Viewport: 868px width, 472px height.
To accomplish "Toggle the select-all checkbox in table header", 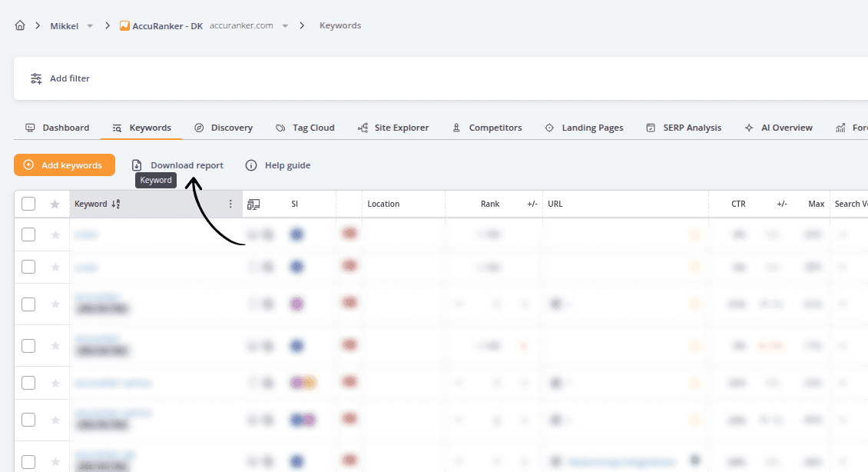I will 28,204.
